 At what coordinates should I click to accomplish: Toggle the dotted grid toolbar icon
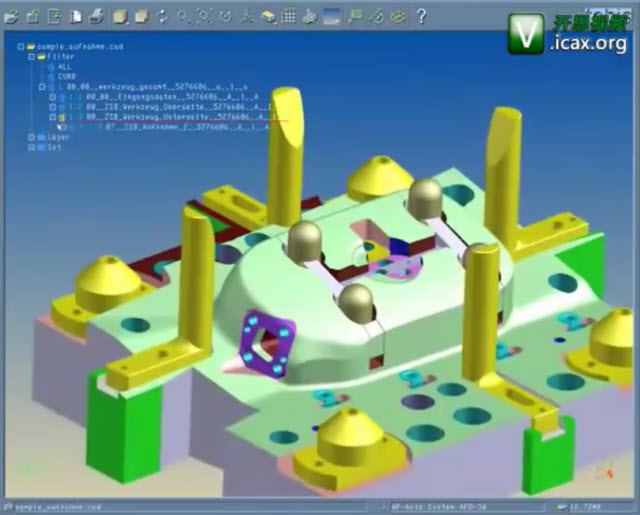click(x=289, y=17)
